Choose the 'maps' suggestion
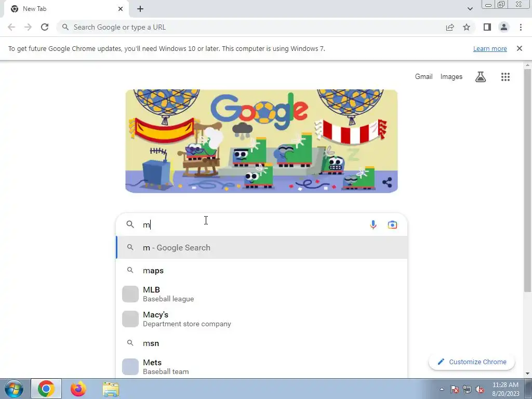This screenshot has width=532, height=399. pyautogui.click(x=262, y=270)
